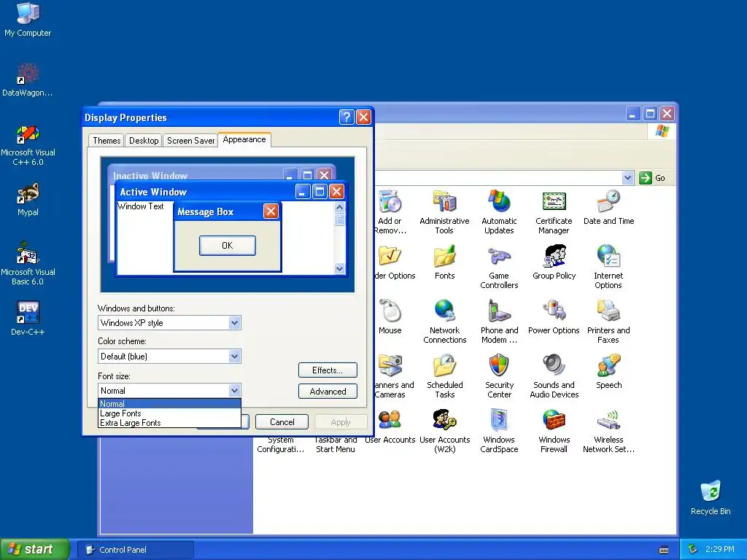
Task: Expand the Windows and buttons dropdown
Action: (x=234, y=323)
